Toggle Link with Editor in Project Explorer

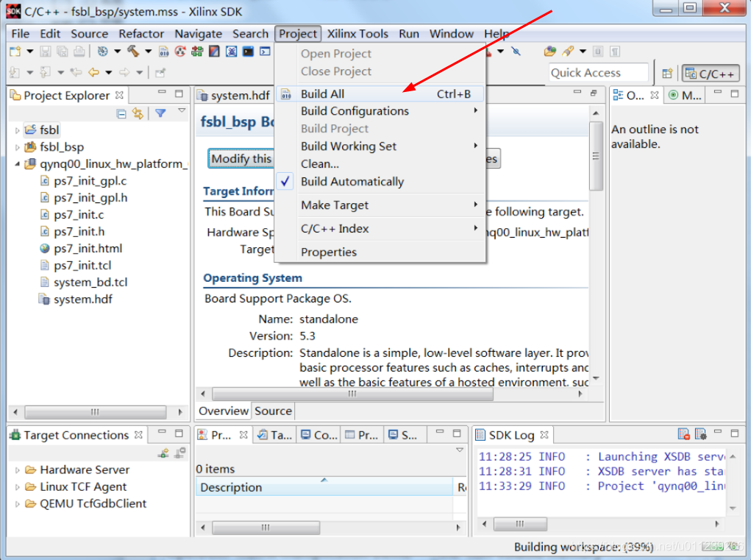pyautogui.click(x=138, y=113)
